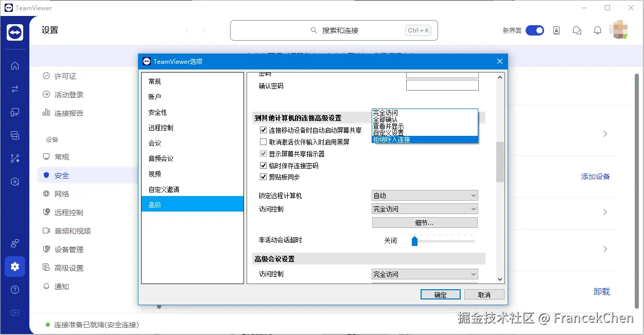Choose 查看并显示 in the open dropdown list
The height and width of the screenshot is (335, 644).
pos(425,126)
